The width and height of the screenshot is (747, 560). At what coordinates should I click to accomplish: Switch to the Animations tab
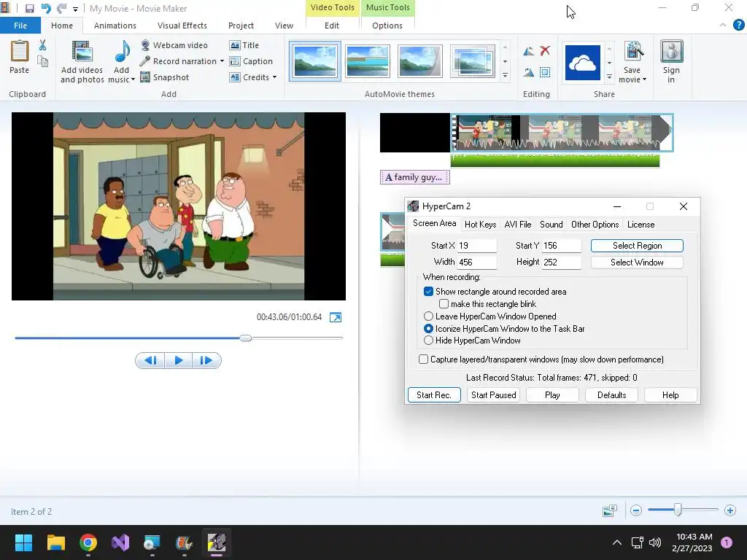[115, 26]
